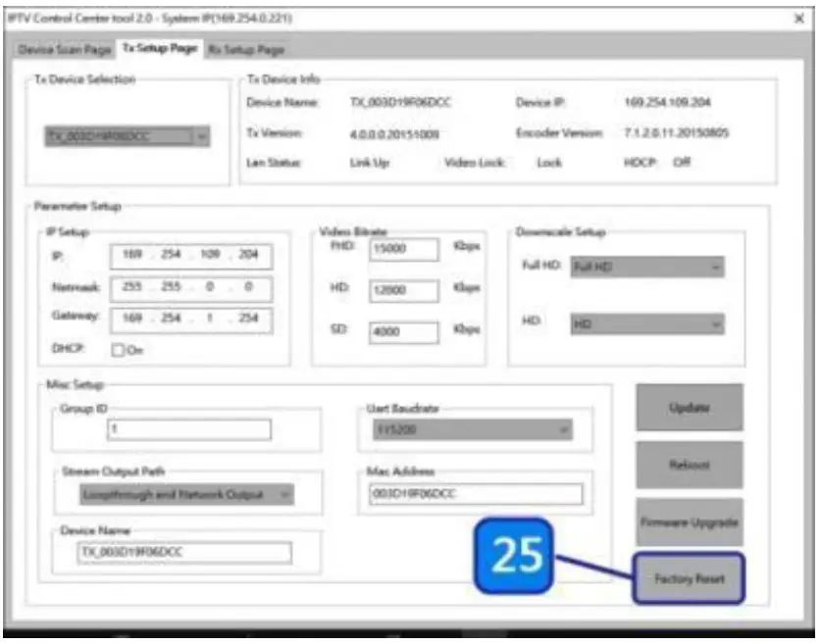
Task: Click the Encoder Version value text
Action: coord(676,133)
